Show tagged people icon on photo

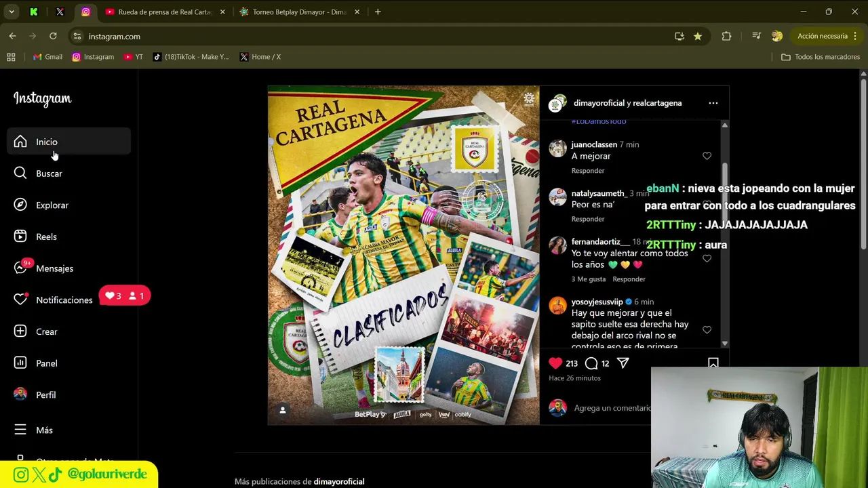tap(283, 410)
